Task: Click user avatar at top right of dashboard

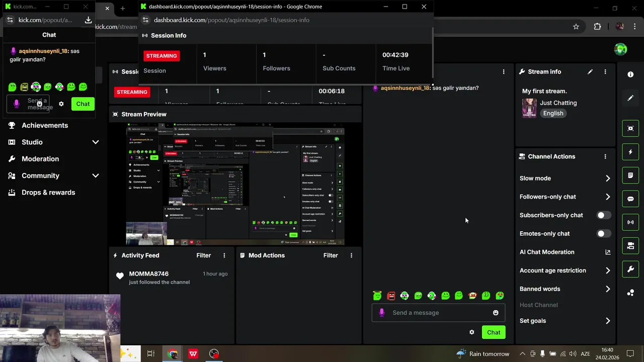Action: click(x=620, y=49)
